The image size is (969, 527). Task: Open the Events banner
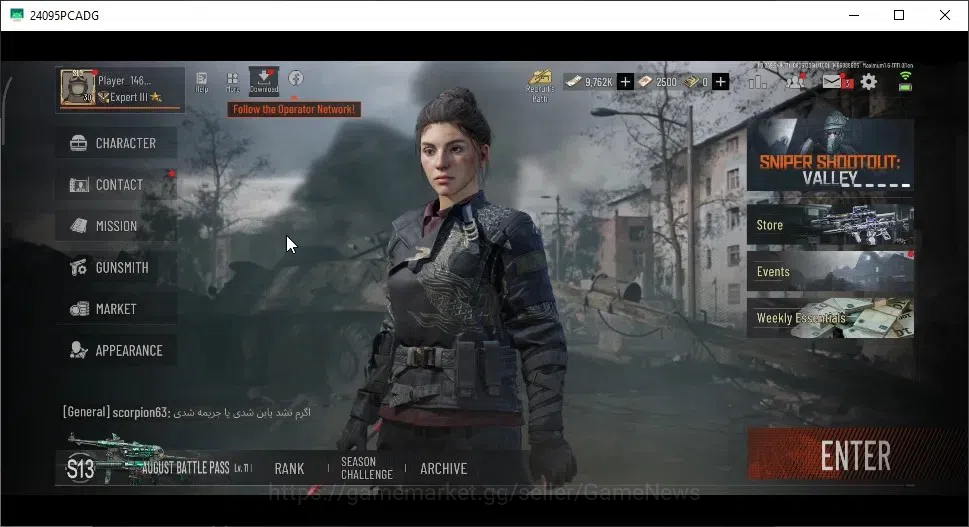click(x=830, y=271)
